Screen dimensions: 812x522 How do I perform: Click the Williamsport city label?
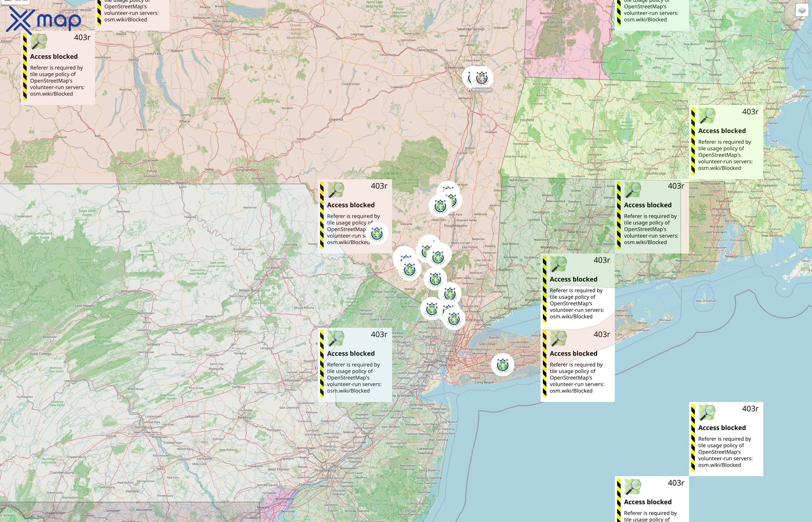pos(131,291)
